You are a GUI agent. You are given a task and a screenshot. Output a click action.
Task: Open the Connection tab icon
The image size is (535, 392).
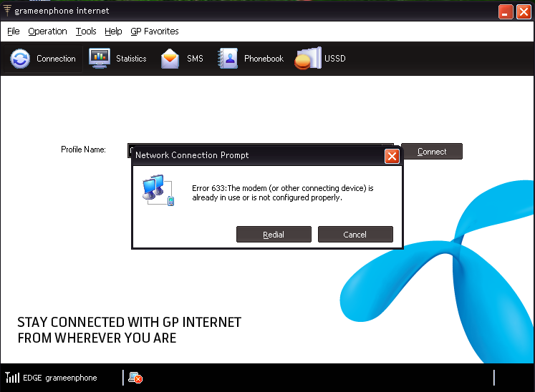pyautogui.click(x=20, y=59)
